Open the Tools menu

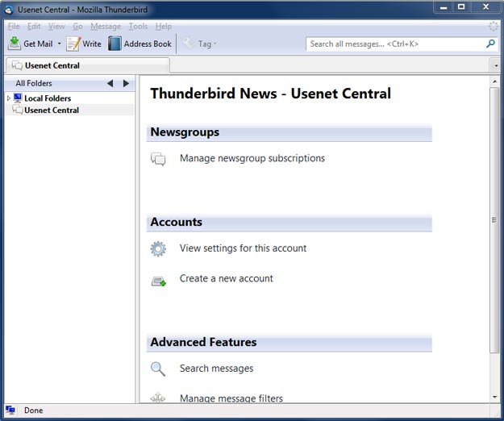coord(138,27)
